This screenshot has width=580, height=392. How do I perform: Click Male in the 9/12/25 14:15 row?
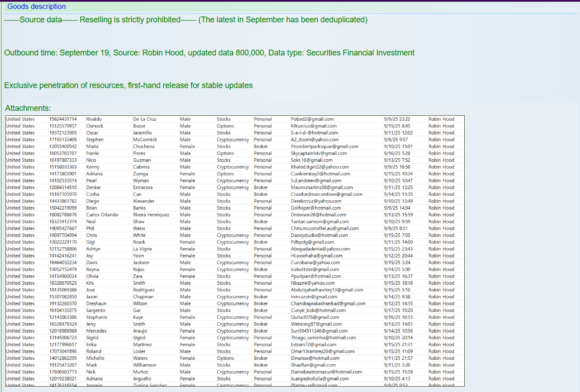pyautogui.click(x=185, y=303)
